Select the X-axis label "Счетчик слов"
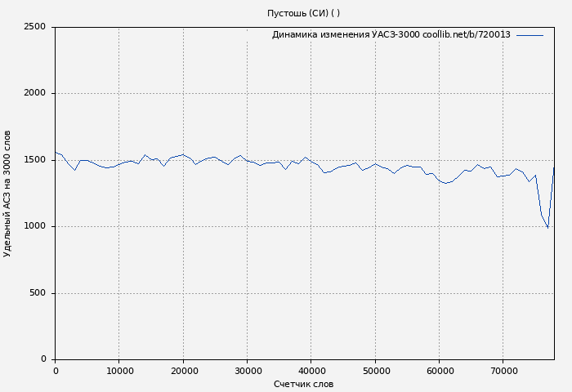This screenshot has height=392, width=572. coord(303,384)
